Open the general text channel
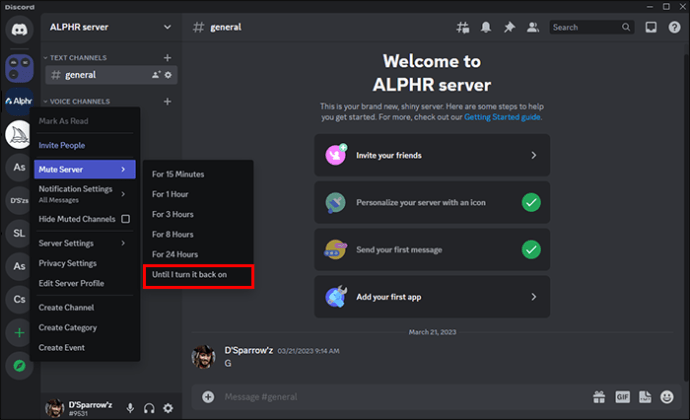Viewport: 690px width, 420px height. [x=111, y=75]
